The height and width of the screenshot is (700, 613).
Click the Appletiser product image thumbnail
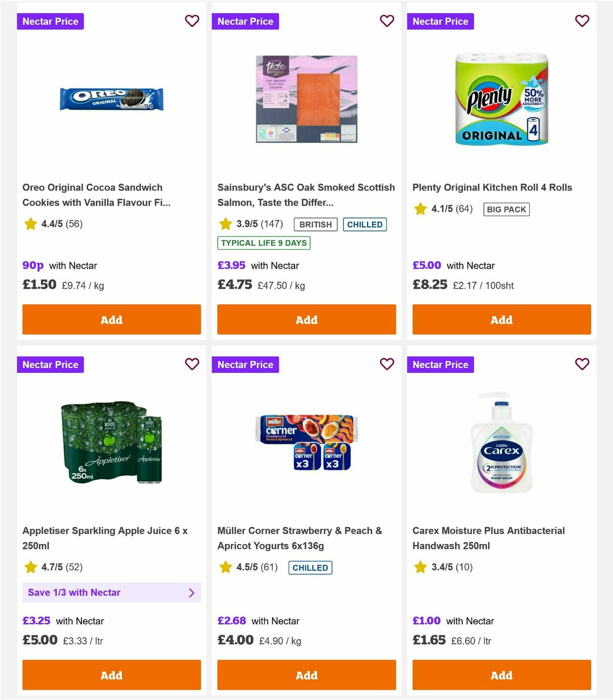pyautogui.click(x=111, y=444)
